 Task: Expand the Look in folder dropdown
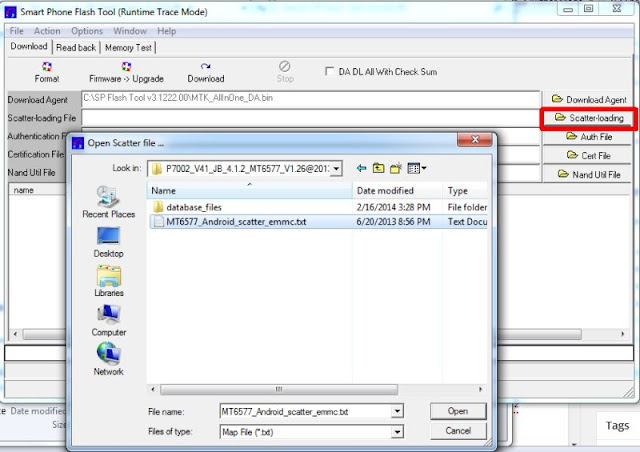click(336, 168)
